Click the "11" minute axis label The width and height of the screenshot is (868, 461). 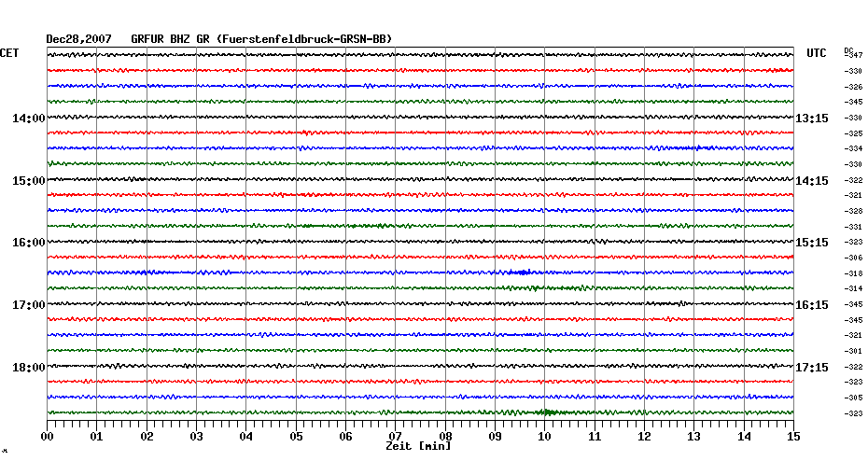point(595,437)
